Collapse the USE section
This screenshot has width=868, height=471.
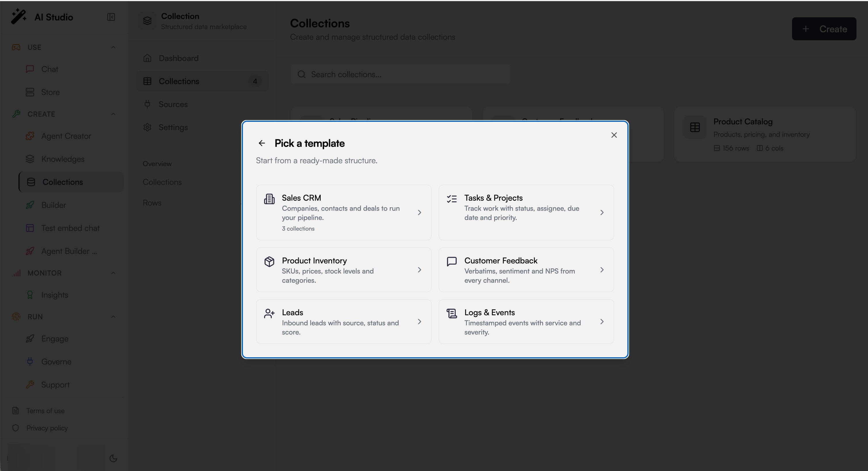[x=114, y=47]
